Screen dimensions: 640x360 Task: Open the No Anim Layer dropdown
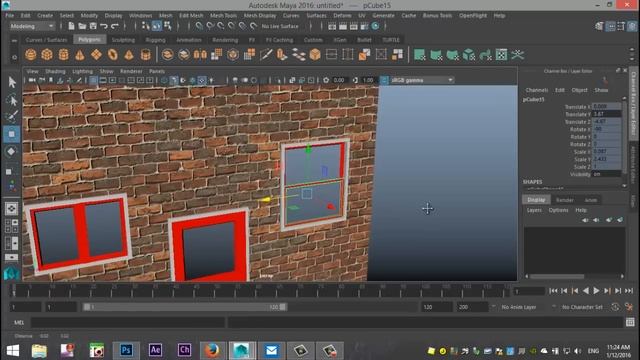tap(518, 307)
